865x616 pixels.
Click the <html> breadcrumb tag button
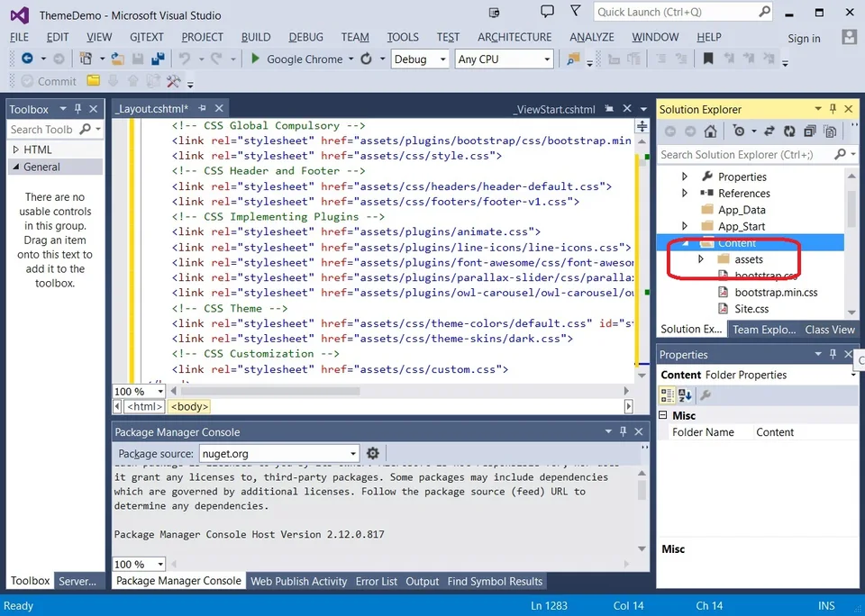point(144,406)
